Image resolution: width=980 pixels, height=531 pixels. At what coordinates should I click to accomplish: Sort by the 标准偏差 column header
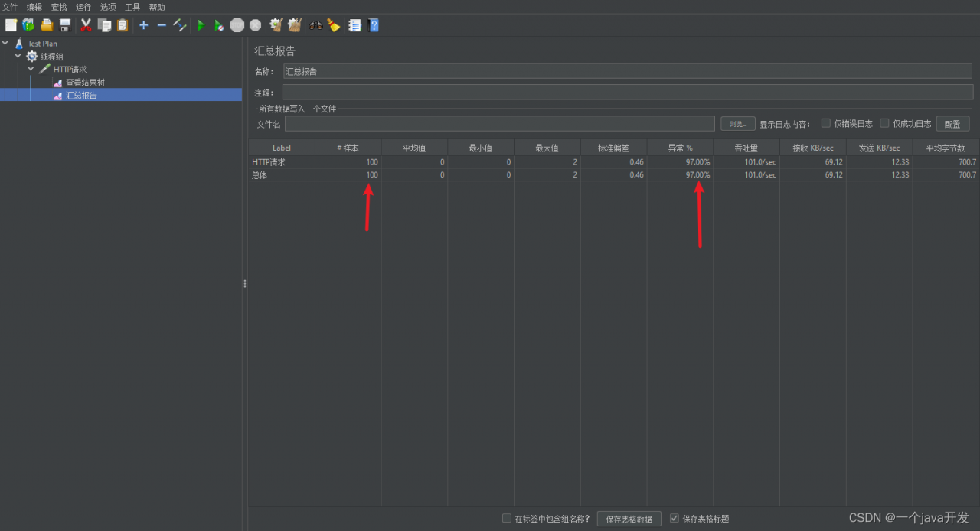click(613, 148)
